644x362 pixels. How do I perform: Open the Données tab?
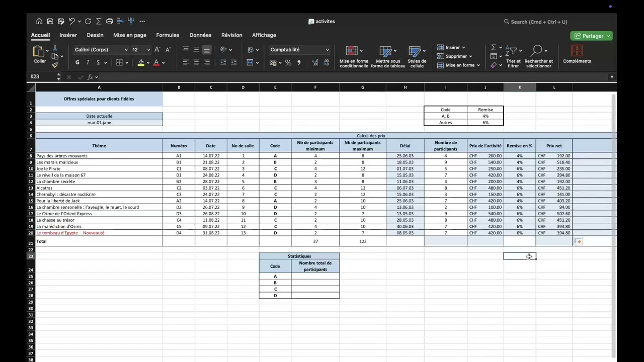pyautogui.click(x=200, y=35)
